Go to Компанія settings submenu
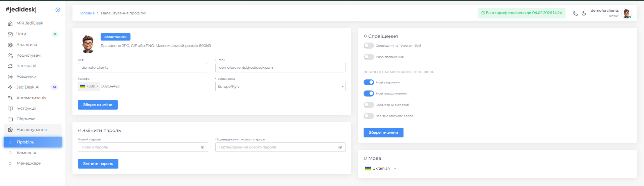Viewport: 644px width, 186px height. (26, 153)
